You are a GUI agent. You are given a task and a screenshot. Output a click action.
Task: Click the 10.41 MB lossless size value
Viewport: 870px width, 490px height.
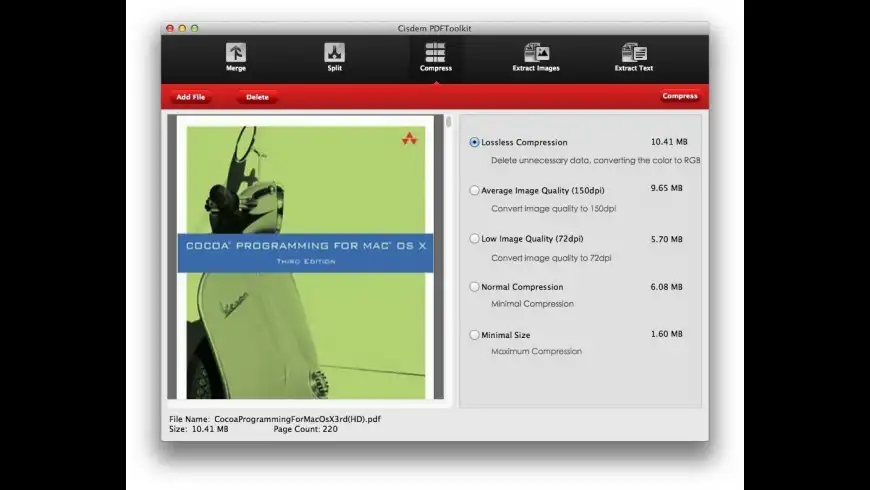pyautogui.click(x=669, y=142)
